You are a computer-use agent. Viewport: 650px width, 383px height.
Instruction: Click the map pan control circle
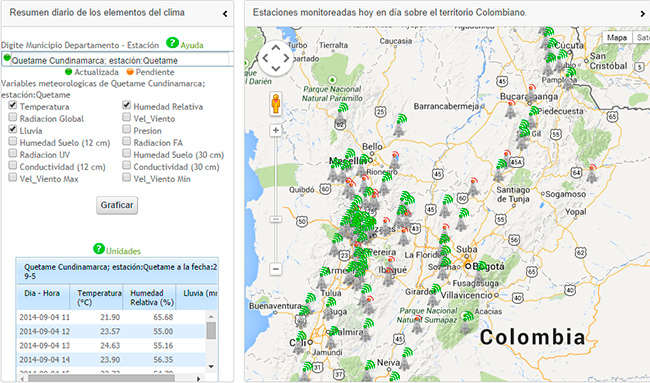[x=276, y=58]
